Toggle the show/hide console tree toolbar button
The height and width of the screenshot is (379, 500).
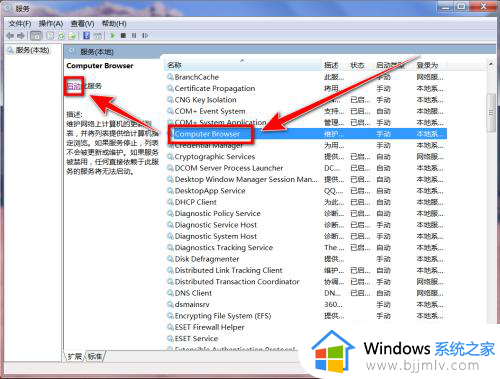click(x=36, y=36)
